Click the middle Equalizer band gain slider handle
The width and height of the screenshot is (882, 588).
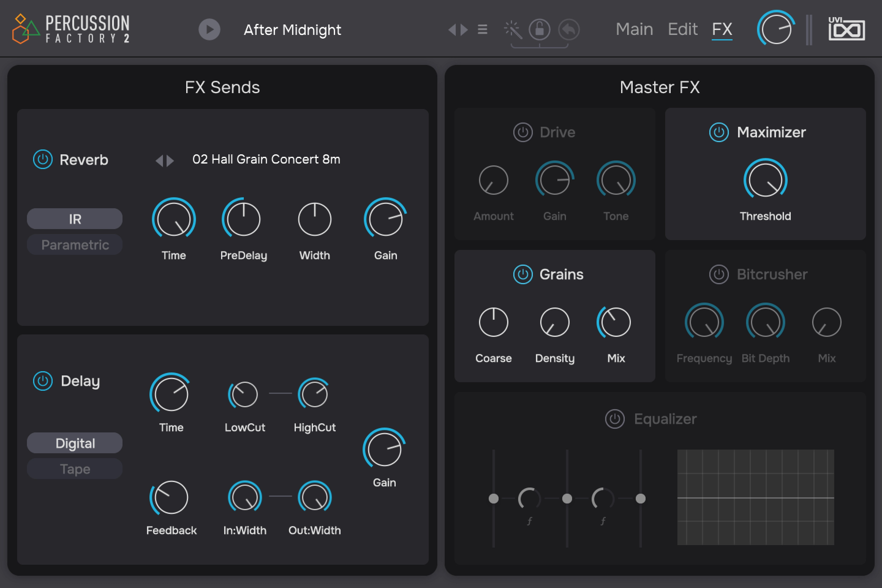tap(567, 498)
